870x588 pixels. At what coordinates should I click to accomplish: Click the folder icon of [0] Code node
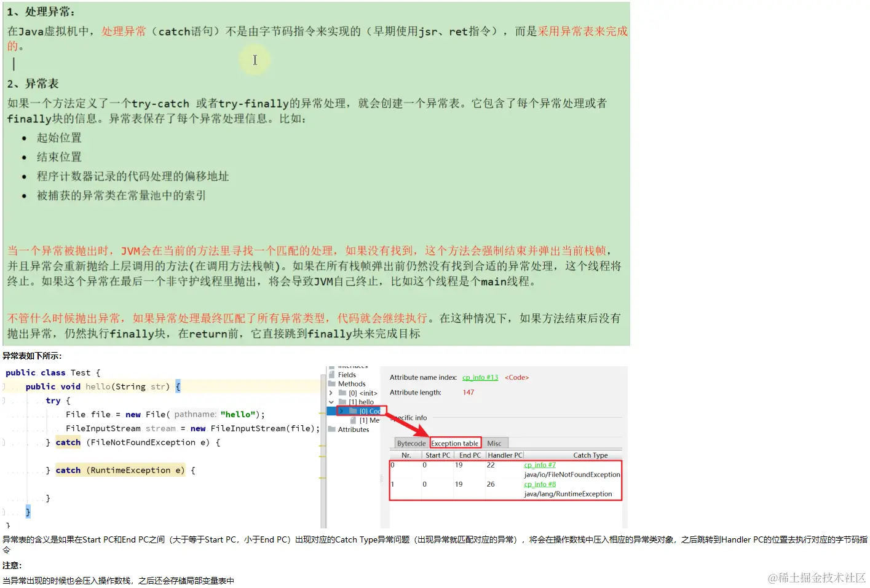353,410
